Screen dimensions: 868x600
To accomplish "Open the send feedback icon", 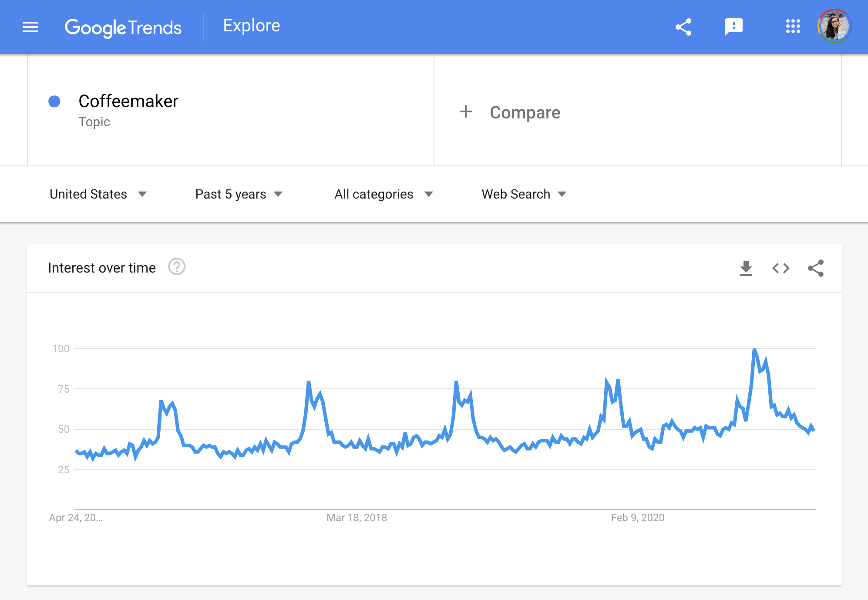I will pos(733,27).
